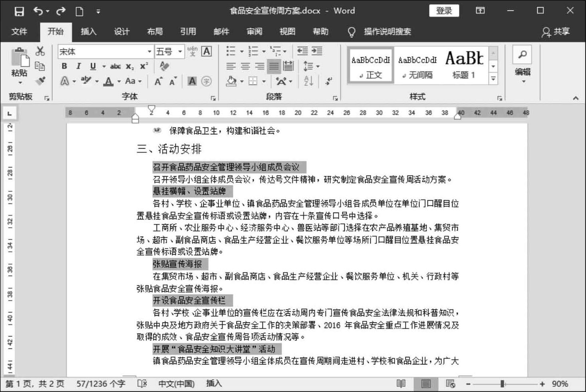Expand the borders dropdown arrow
The width and height of the screenshot is (586, 392).
(264, 82)
